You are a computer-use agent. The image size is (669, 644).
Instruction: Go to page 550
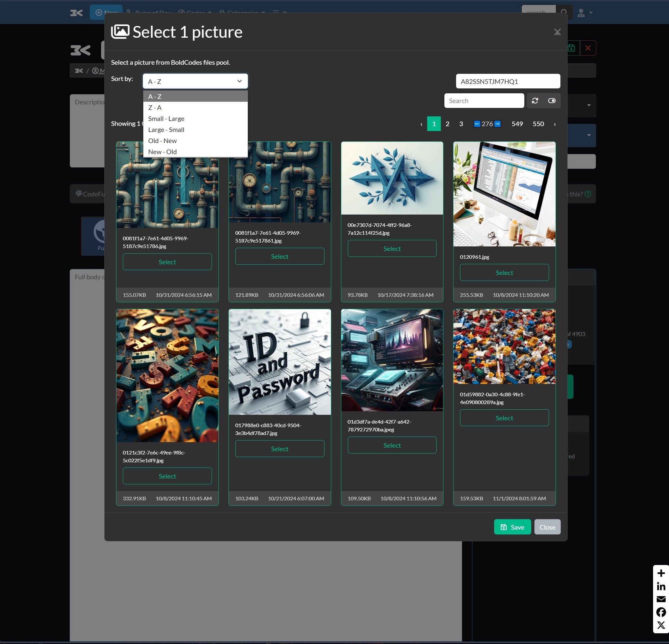coord(538,124)
